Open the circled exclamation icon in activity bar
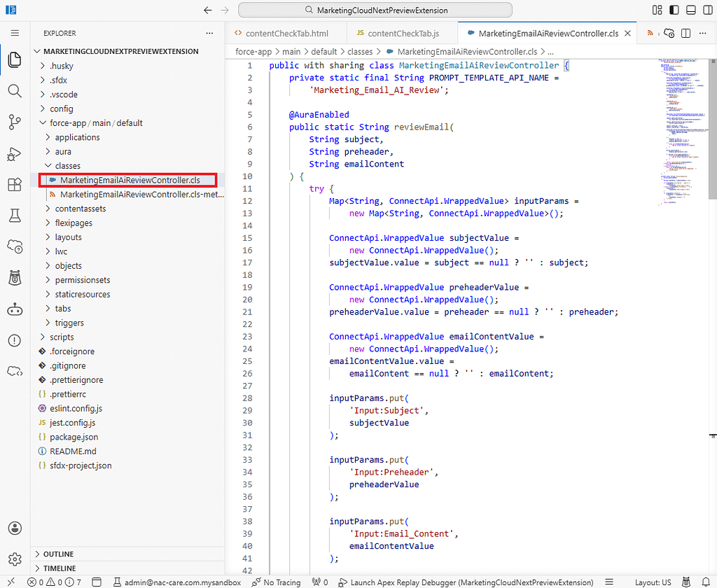The width and height of the screenshot is (717, 588). (x=15, y=341)
